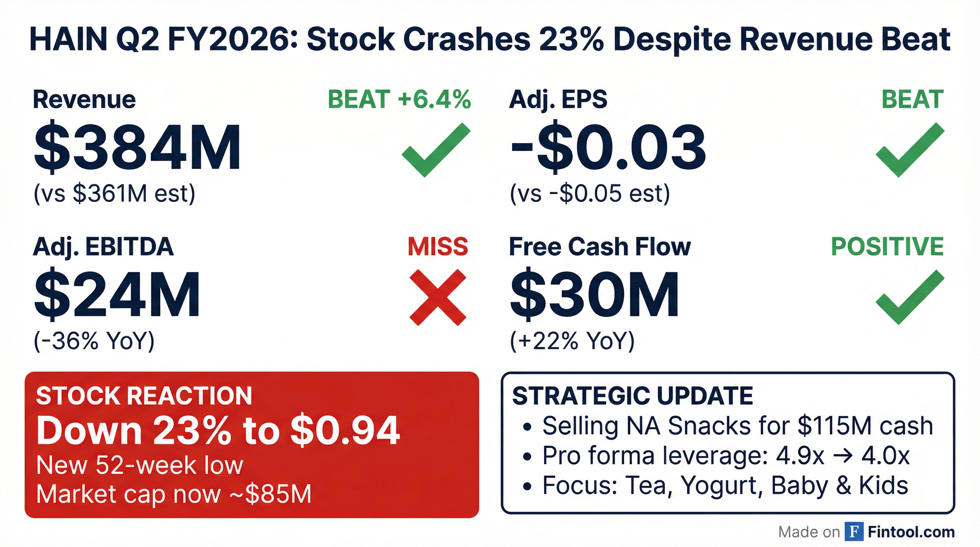Click the Down 23% to $0.94 text
The width and height of the screenshot is (980, 547).
pyautogui.click(x=218, y=431)
